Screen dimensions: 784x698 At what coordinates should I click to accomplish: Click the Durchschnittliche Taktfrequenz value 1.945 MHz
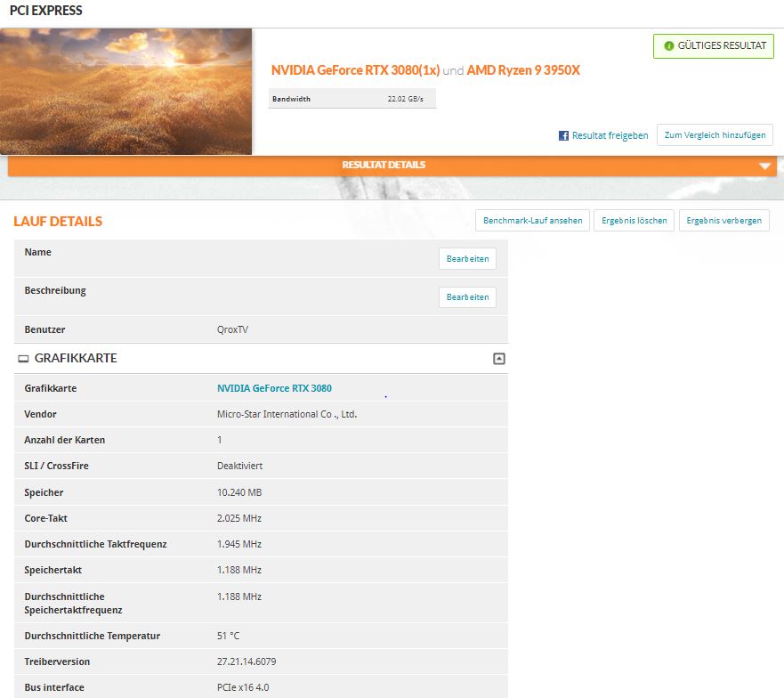[239, 544]
